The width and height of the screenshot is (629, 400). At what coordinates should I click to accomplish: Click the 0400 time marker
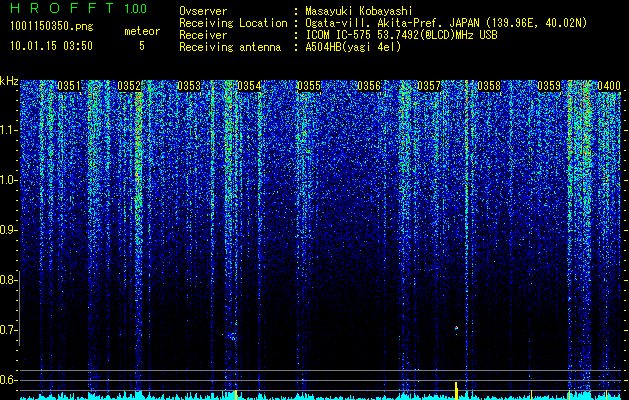(x=609, y=86)
